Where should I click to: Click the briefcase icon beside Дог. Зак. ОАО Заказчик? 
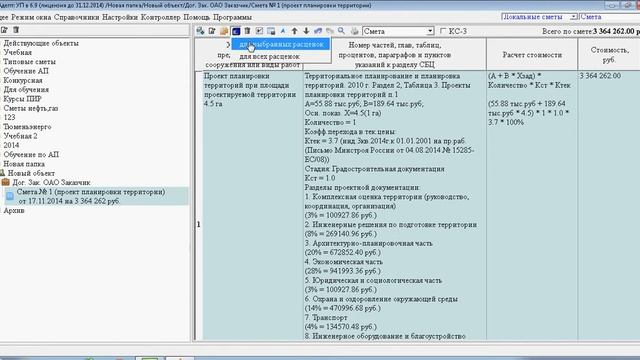point(5,182)
